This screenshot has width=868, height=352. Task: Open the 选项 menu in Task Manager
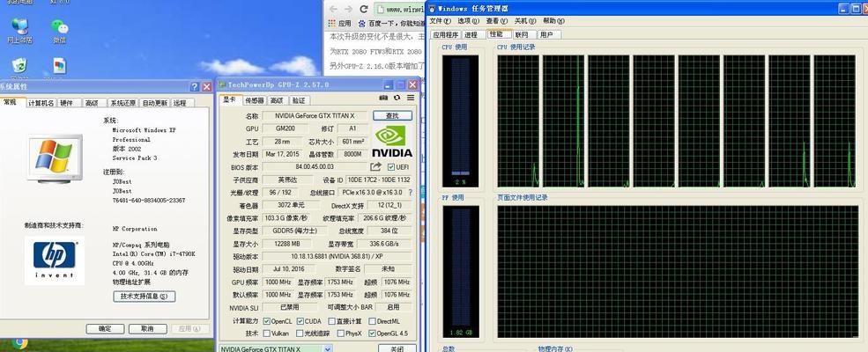468,21
